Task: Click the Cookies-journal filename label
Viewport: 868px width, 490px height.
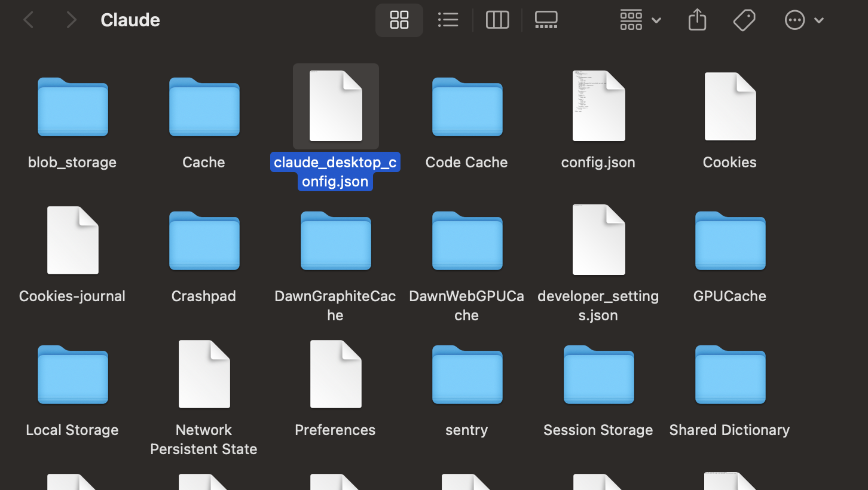Action: pyautogui.click(x=72, y=296)
